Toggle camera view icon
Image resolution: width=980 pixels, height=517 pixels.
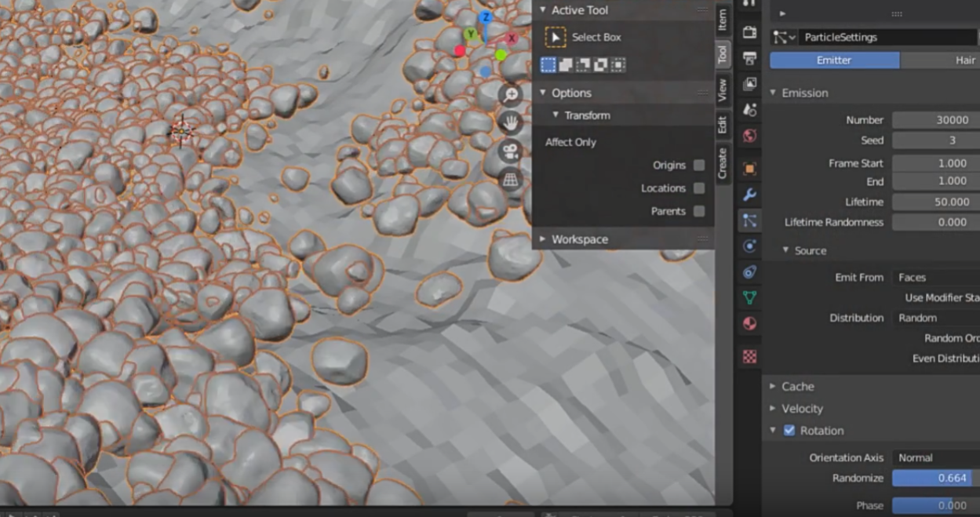[511, 151]
